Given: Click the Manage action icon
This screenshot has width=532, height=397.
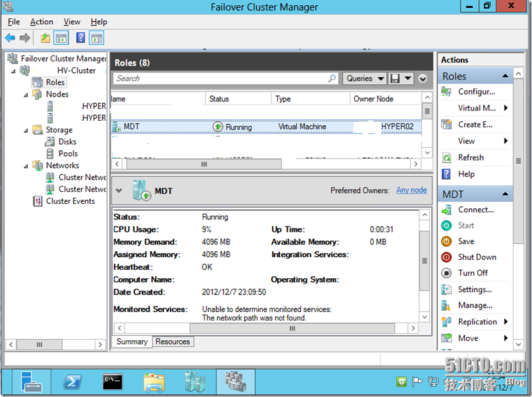Looking at the screenshot, I should pos(446,306).
